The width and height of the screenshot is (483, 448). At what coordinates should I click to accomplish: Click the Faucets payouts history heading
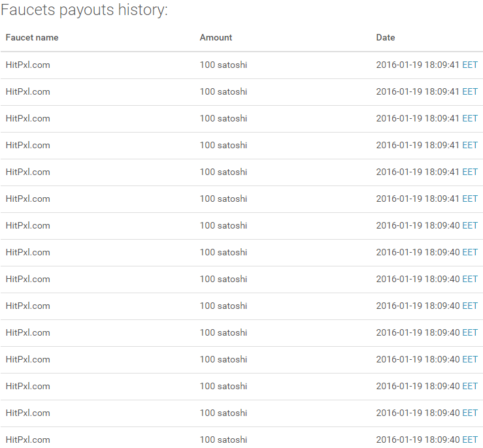tap(84, 10)
